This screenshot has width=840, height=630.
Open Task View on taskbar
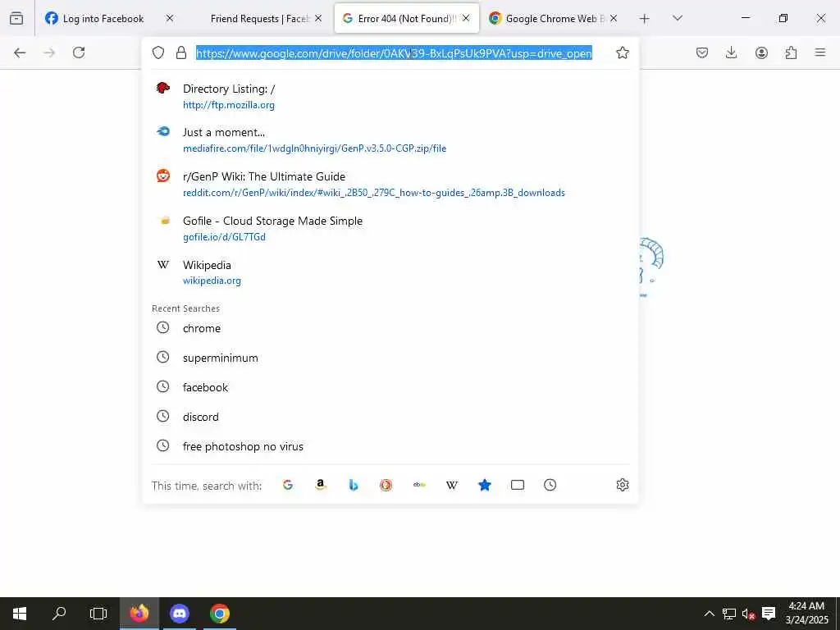point(98,614)
